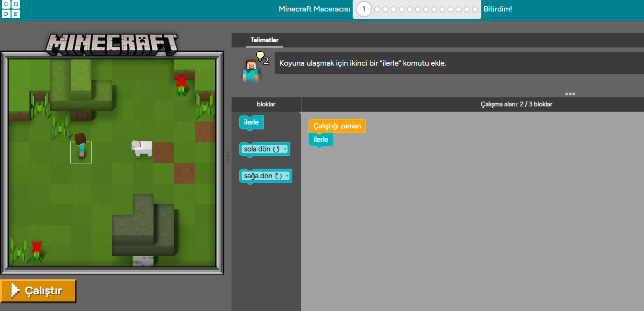Jump to the last level progress dot
Image resolution: width=644 pixels, height=311 pixels.
[x=475, y=9]
